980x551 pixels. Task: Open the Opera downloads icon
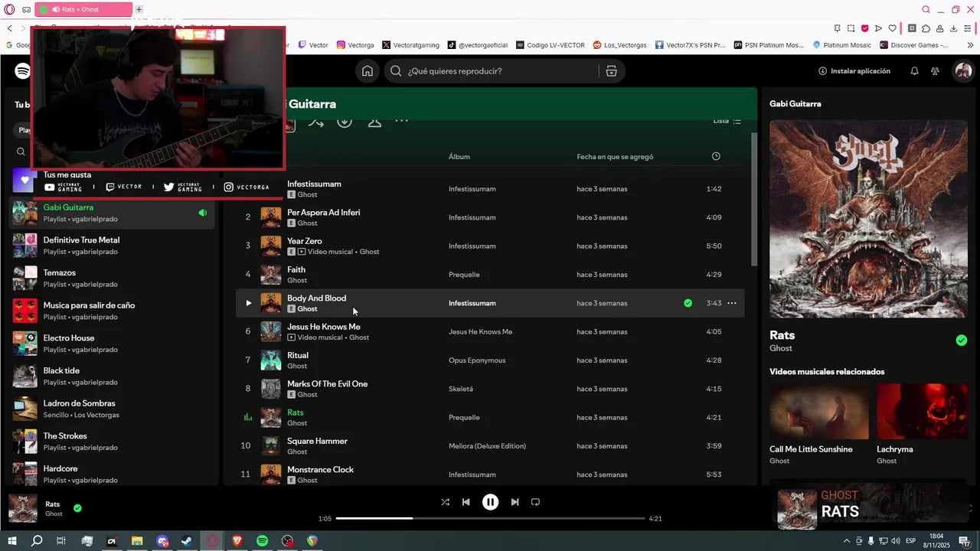click(x=953, y=28)
